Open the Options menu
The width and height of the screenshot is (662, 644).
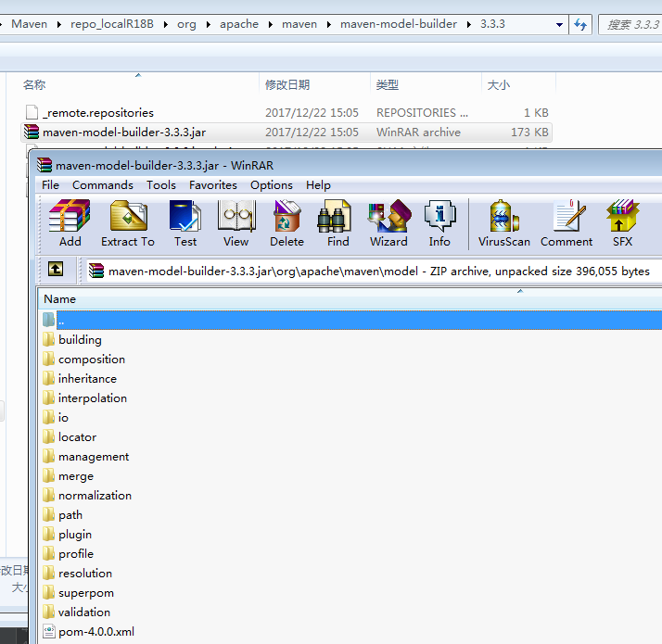[x=271, y=184]
